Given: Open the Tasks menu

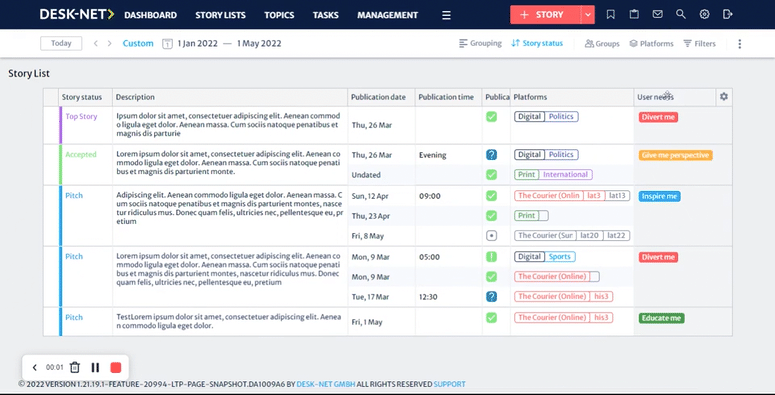Looking at the screenshot, I should click(x=326, y=15).
